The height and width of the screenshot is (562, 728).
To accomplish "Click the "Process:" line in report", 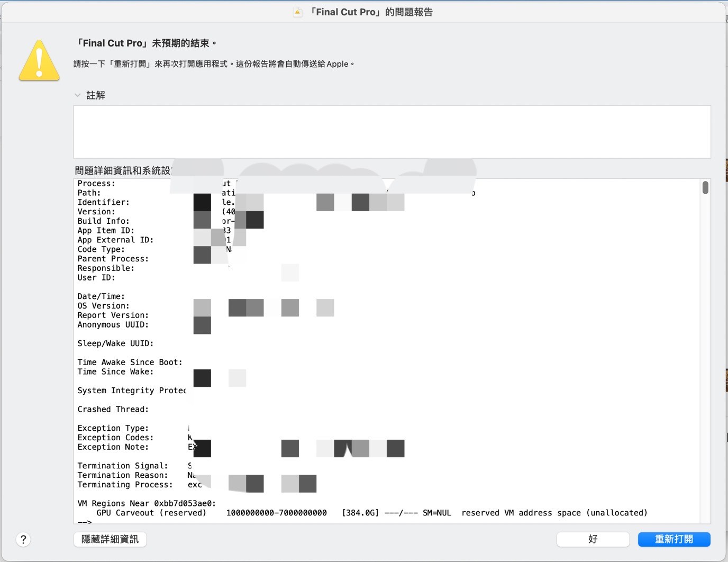I will [x=96, y=184].
